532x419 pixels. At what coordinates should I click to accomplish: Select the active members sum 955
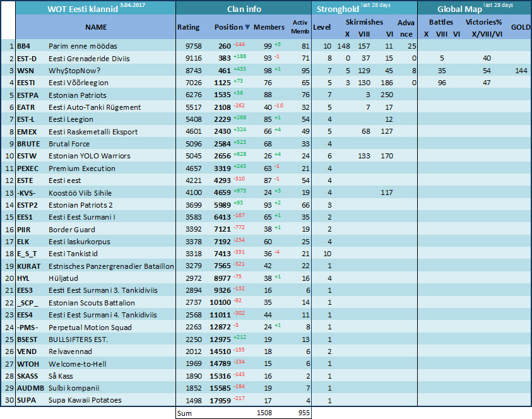point(304,413)
